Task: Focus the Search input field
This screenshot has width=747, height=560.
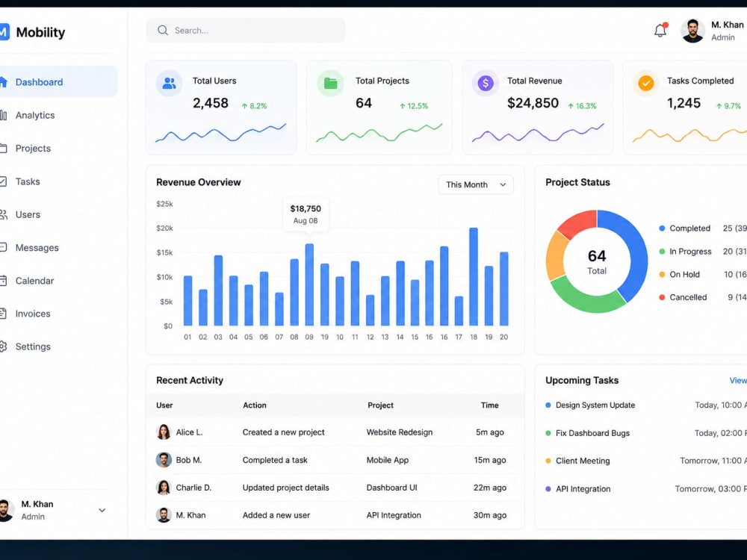Action: pyautogui.click(x=246, y=31)
